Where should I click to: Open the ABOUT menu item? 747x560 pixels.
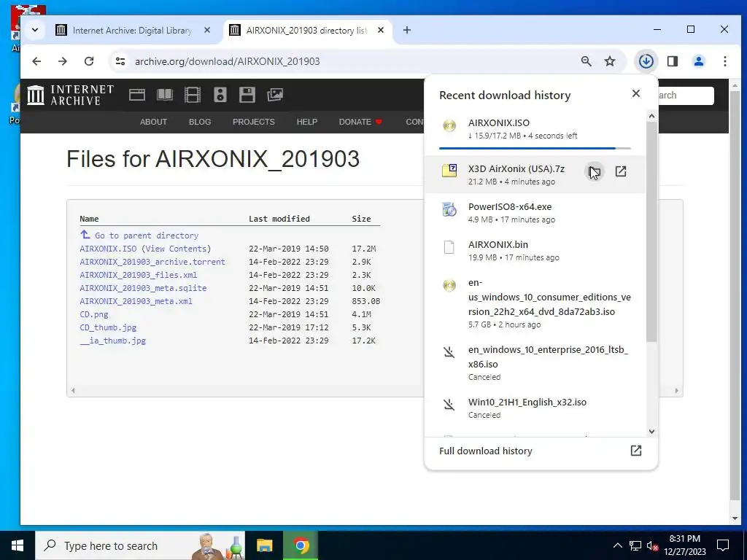coord(153,122)
